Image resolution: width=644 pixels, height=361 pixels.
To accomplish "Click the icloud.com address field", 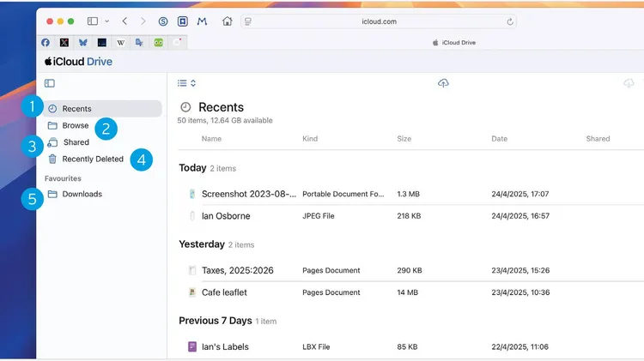I will 379,21.
